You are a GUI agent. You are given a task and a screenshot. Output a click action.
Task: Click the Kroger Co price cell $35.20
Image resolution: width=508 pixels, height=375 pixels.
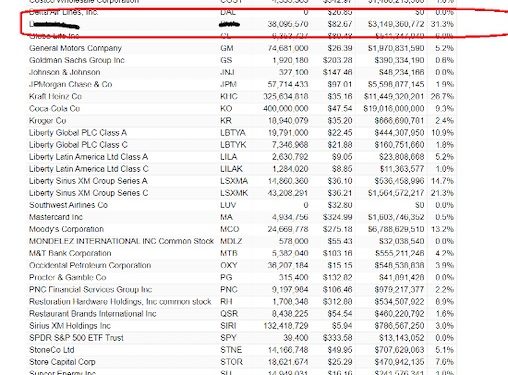pos(340,121)
